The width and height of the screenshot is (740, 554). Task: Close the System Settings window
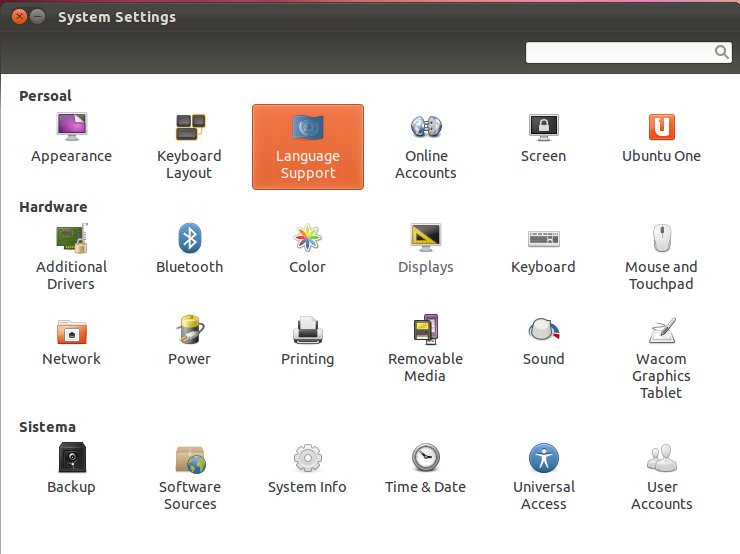[x=19, y=17]
